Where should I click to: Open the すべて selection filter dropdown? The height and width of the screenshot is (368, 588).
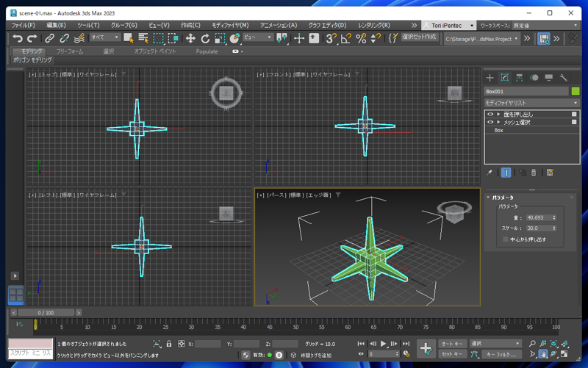pyautogui.click(x=105, y=37)
